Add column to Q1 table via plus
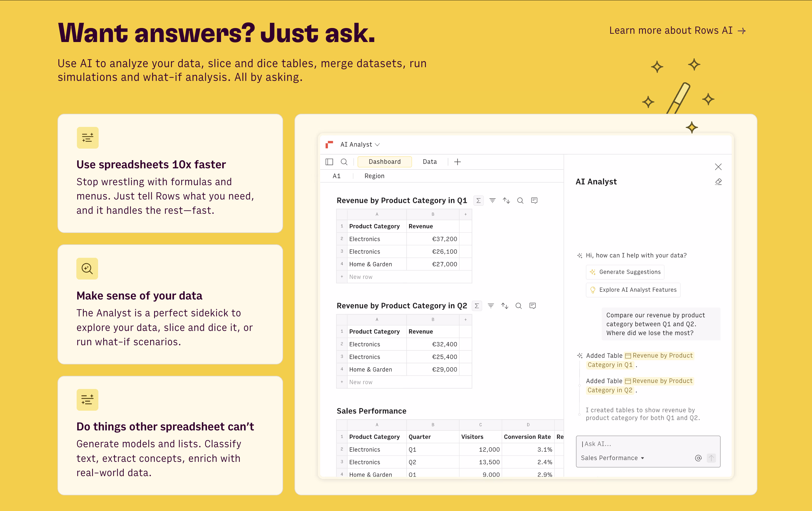 (x=465, y=214)
